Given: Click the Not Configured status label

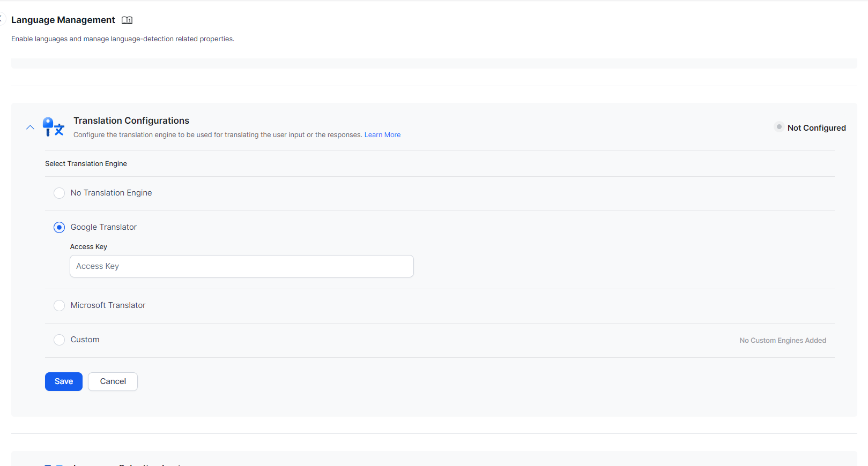Looking at the screenshot, I should (x=816, y=128).
